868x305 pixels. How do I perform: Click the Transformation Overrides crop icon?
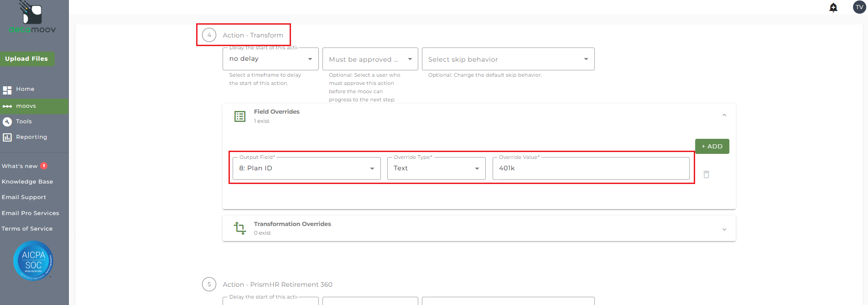coord(240,228)
